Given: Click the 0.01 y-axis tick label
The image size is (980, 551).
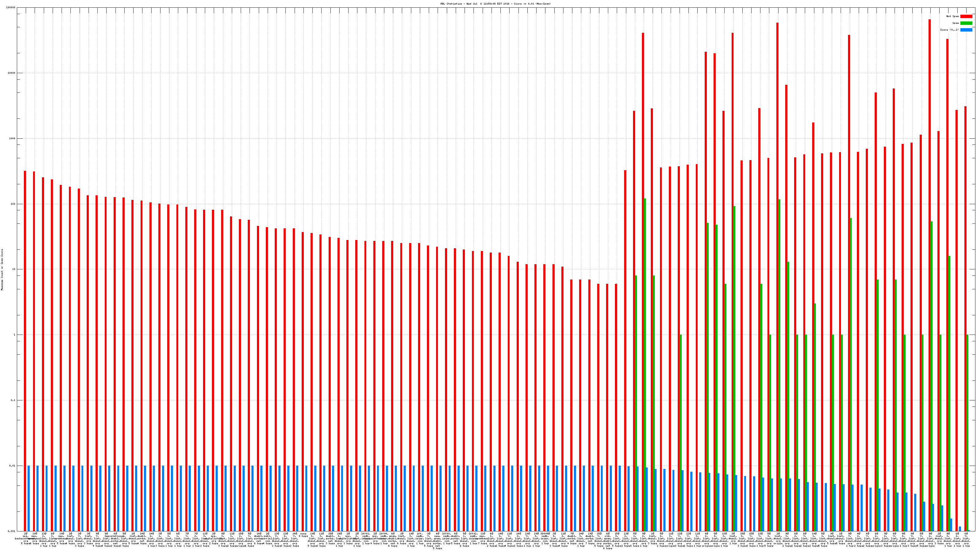Looking at the screenshot, I should 13,466.
